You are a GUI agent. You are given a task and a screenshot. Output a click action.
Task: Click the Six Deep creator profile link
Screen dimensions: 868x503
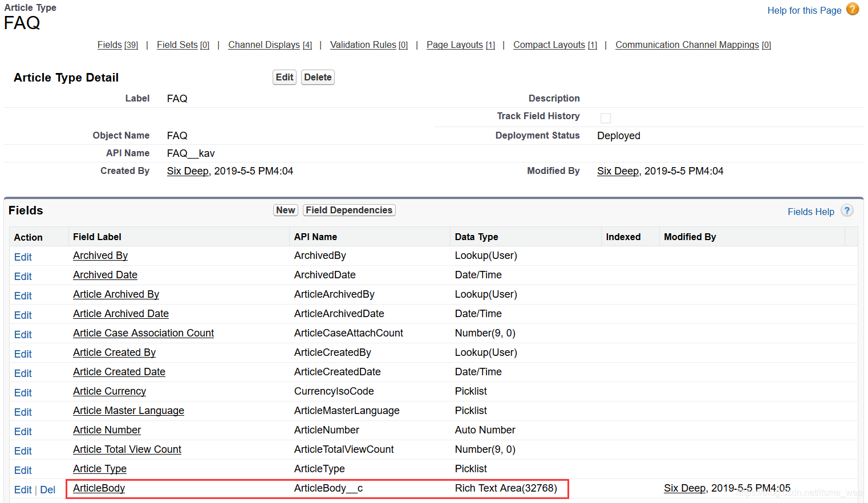pyautogui.click(x=188, y=171)
